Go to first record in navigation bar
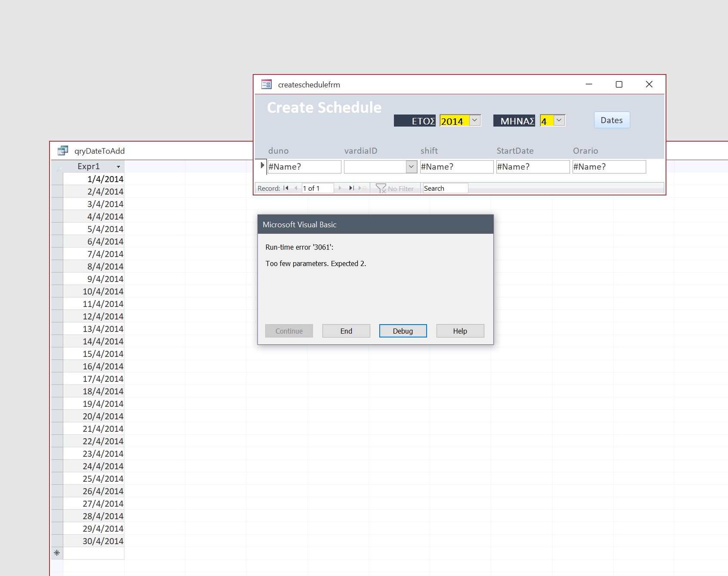 [x=286, y=188]
